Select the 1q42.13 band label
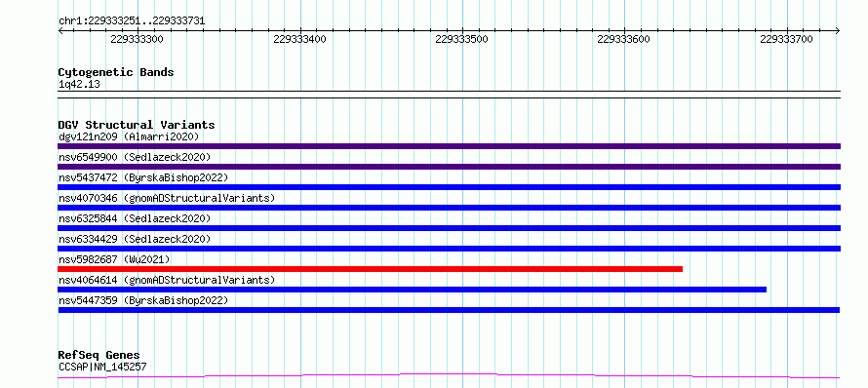The height and width of the screenshot is (388, 868). [x=79, y=84]
